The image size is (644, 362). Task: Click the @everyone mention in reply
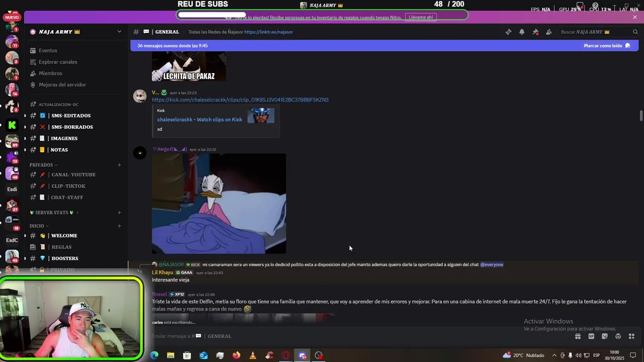[x=492, y=264]
